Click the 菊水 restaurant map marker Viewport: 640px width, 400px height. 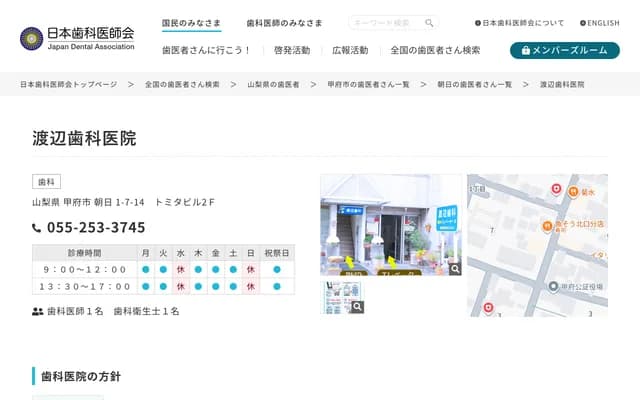click(x=573, y=191)
